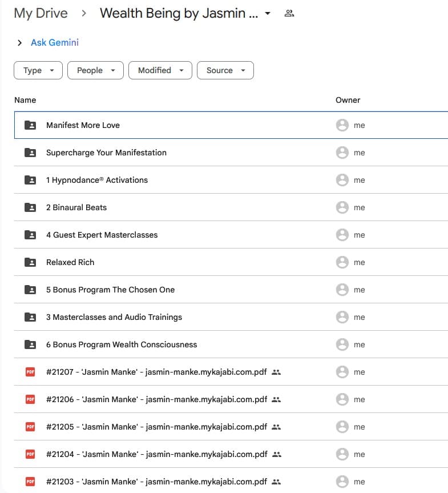Click the shared indicator icon on #21206 PDF
The image size is (448, 493).
pyautogui.click(x=277, y=399)
